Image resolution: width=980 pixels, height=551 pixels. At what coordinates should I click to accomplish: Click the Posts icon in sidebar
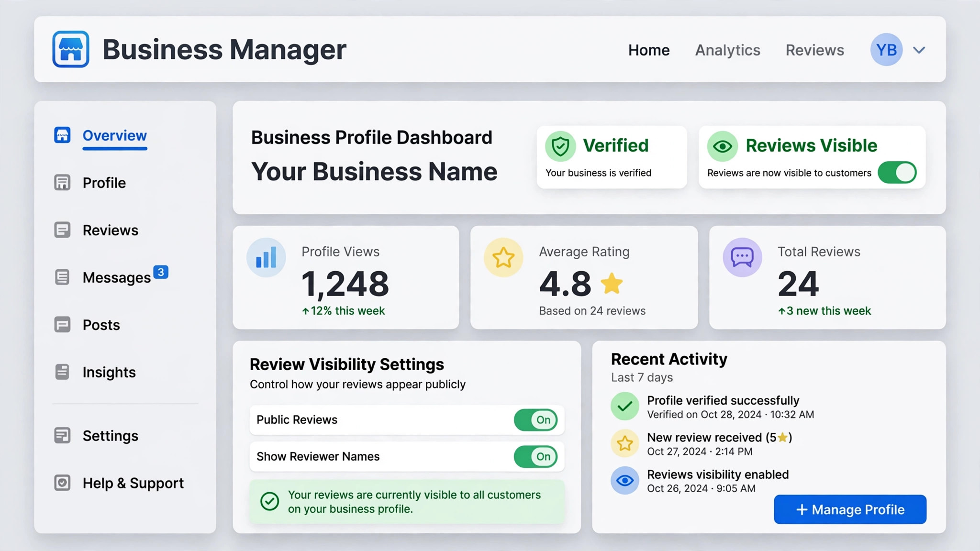(62, 325)
